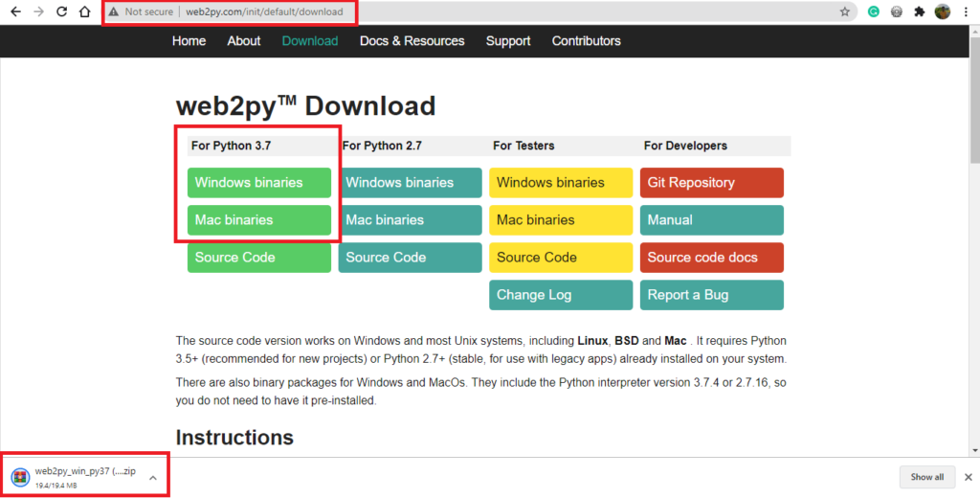The image size is (980, 498).
Task: Download Windows binaries for Python 3.7
Action: [259, 183]
